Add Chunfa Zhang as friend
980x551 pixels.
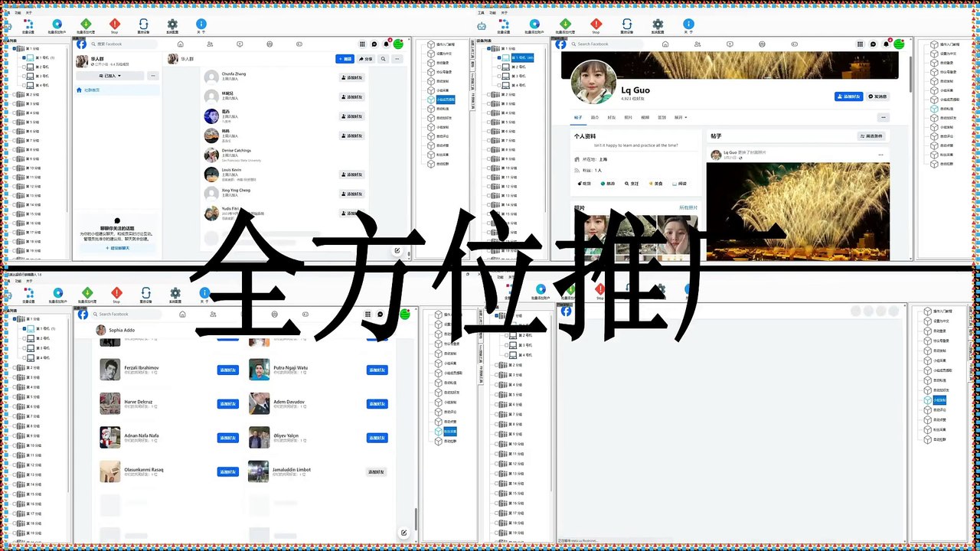(351, 77)
